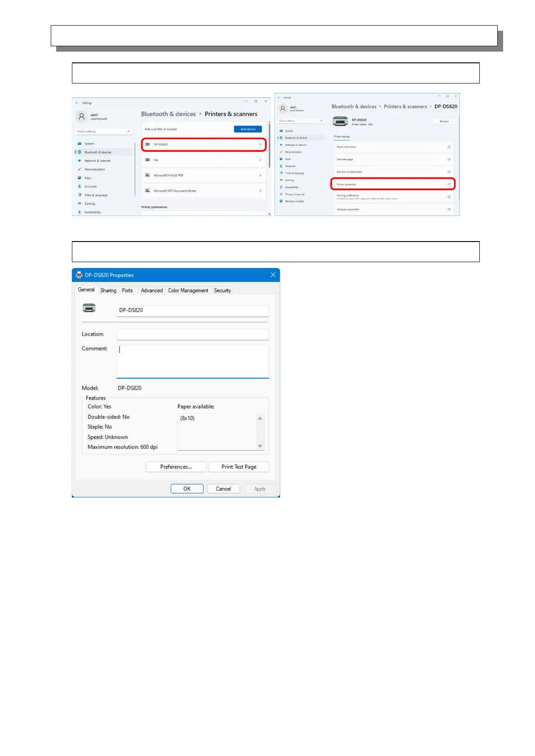Viewport: 535px width, 756px height.
Task: Click OK button in DP-DS820 Properties
Action: pos(187,489)
